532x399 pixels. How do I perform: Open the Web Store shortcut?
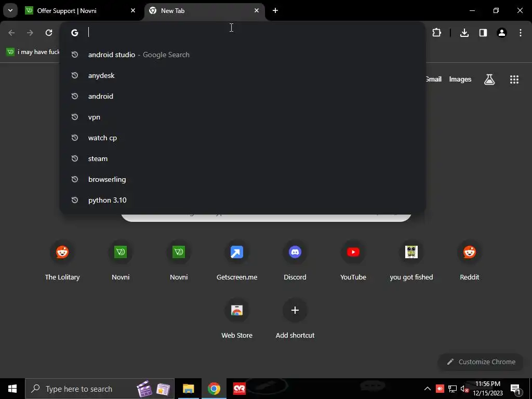pos(237,320)
